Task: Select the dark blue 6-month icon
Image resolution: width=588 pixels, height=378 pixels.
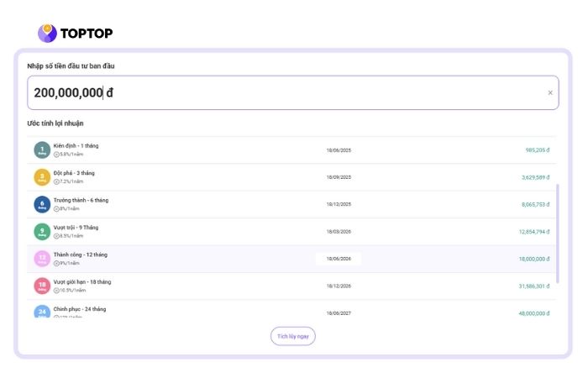Action: pyautogui.click(x=42, y=204)
